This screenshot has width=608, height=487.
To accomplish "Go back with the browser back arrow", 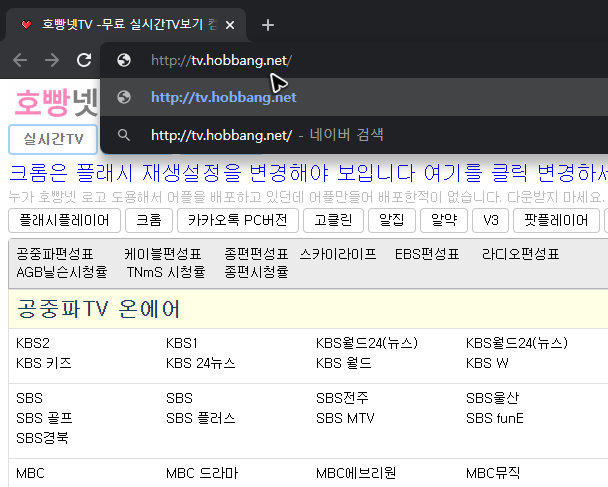I will click(x=20, y=60).
